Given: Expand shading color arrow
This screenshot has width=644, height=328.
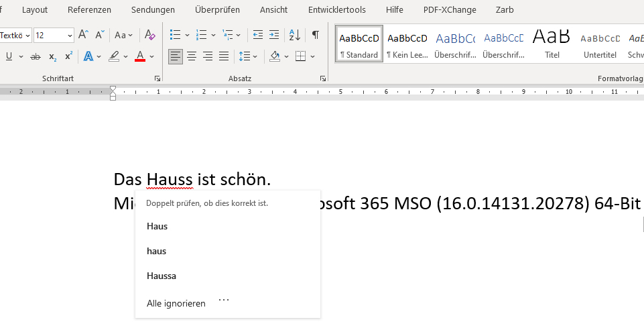Looking at the screenshot, I should coord(286,57).
